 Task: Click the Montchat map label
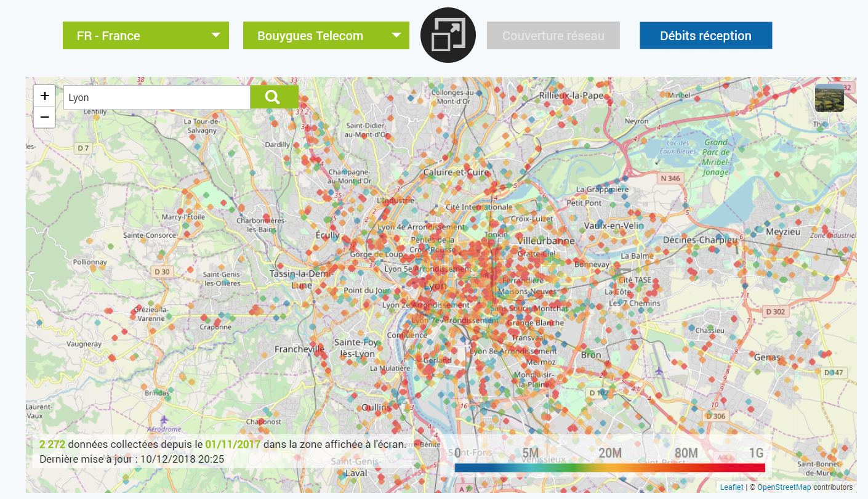[x=551, y=308]
